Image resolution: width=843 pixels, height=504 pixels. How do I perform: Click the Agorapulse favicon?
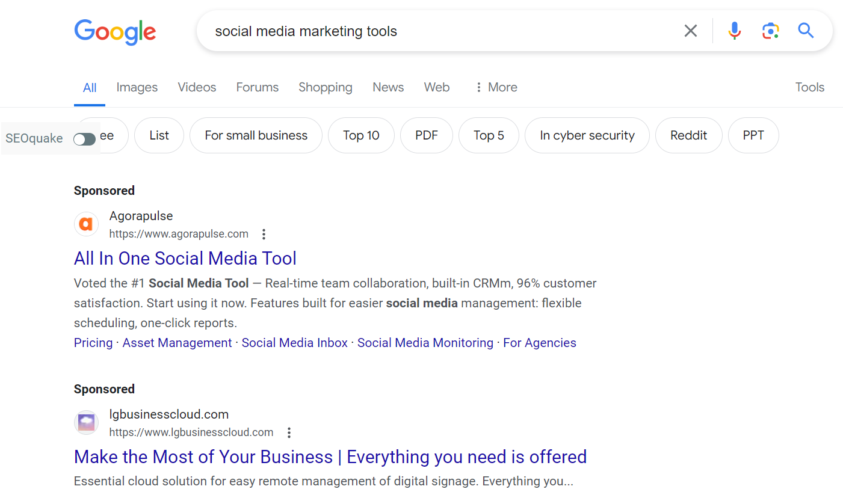coord(86,224)
